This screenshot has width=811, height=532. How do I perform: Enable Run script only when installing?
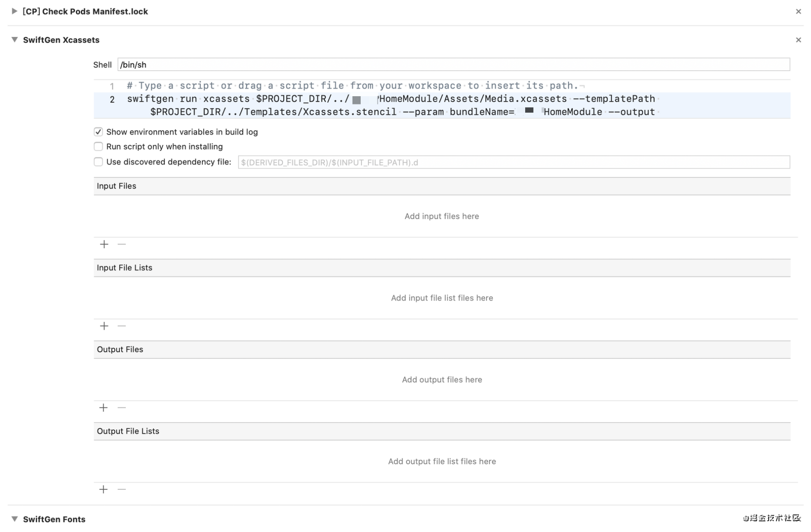98,147
